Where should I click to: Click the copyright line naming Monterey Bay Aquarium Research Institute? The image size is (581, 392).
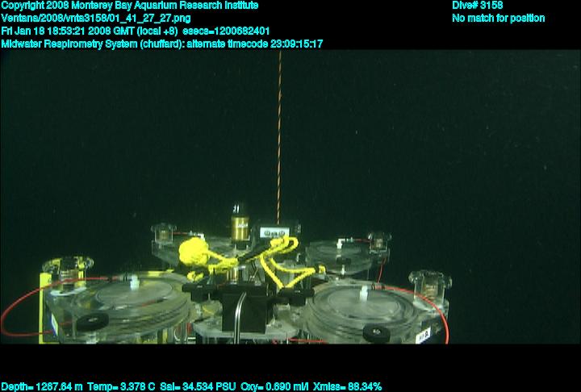(x=130, y=6)
